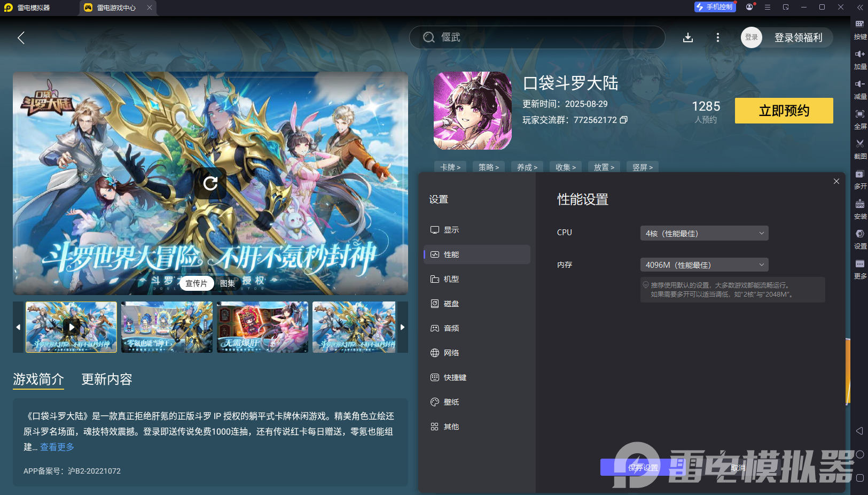
Task: Go back using the top-left arrow
Action: coord(21,38)
